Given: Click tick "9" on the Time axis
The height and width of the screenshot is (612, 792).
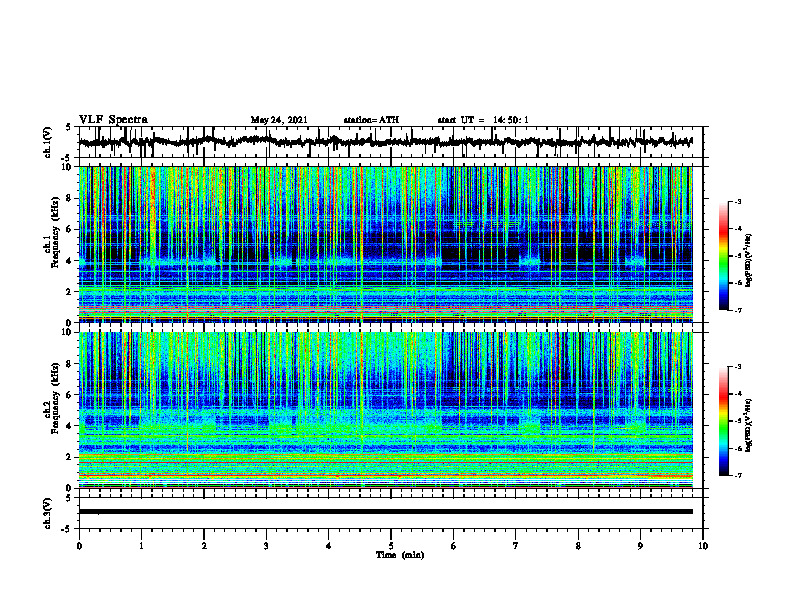Looking at the screenshot, I should tap(640, 546).
